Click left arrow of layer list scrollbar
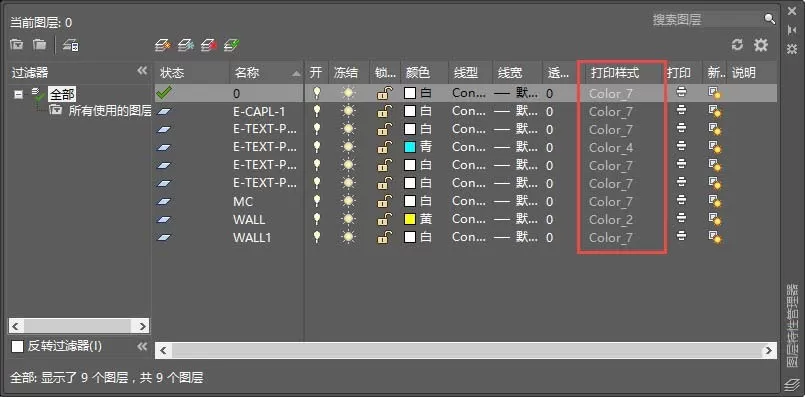The image size is (805, 397). pos(163,350)
